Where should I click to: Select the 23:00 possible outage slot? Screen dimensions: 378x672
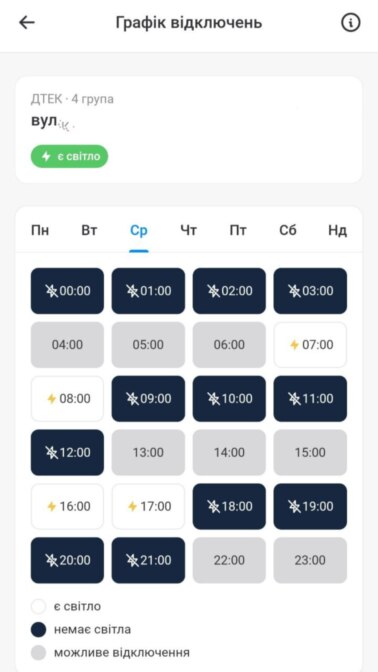[310, 560]
